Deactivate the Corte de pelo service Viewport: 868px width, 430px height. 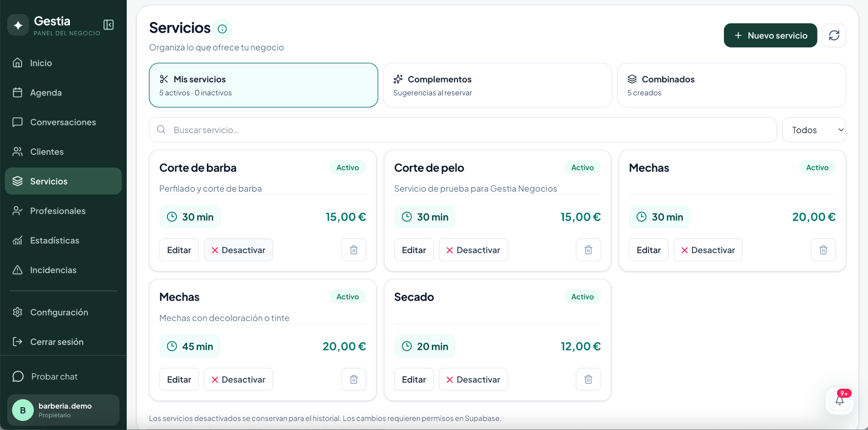click(473, 250)
